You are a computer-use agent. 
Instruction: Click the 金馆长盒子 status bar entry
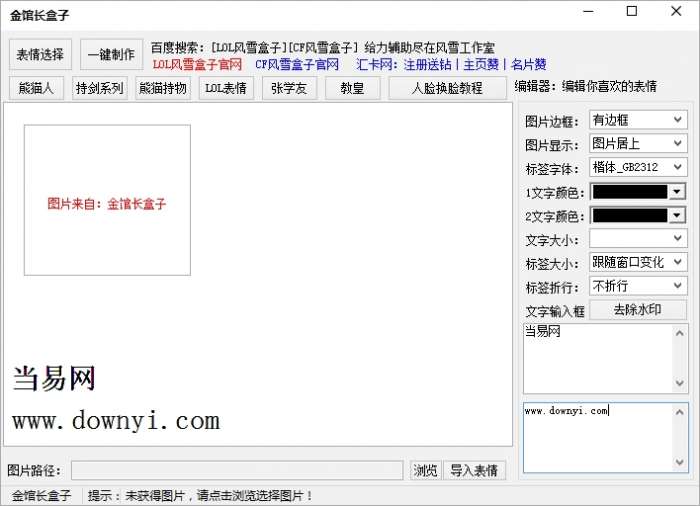tap(42, 496)
